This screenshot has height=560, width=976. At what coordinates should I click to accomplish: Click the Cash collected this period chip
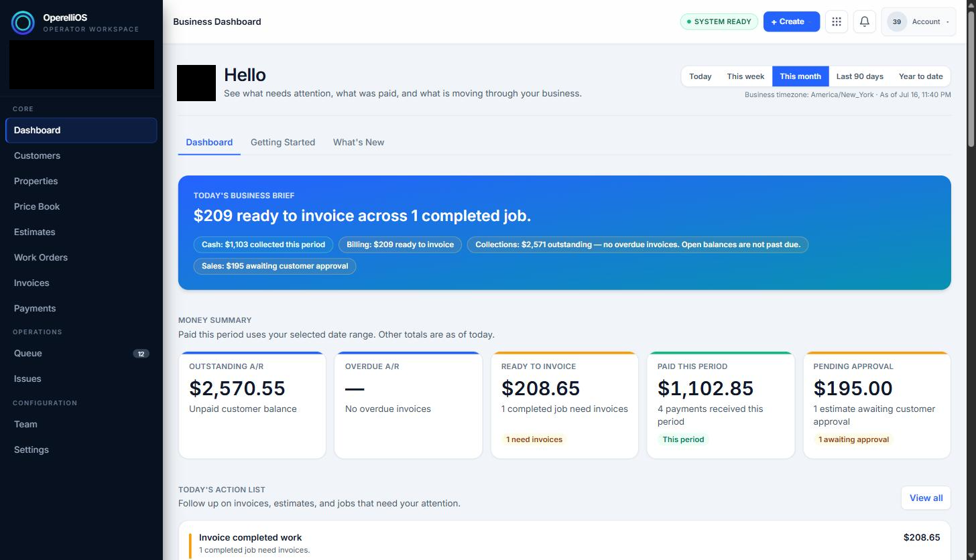point(263,244)
